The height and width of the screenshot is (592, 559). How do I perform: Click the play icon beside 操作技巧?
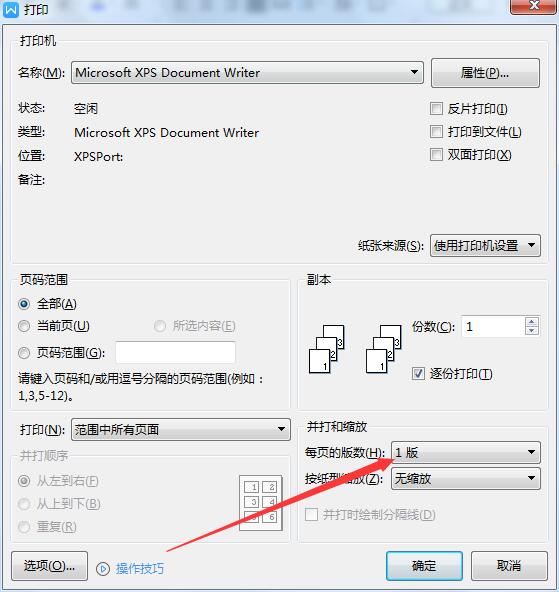103,569
